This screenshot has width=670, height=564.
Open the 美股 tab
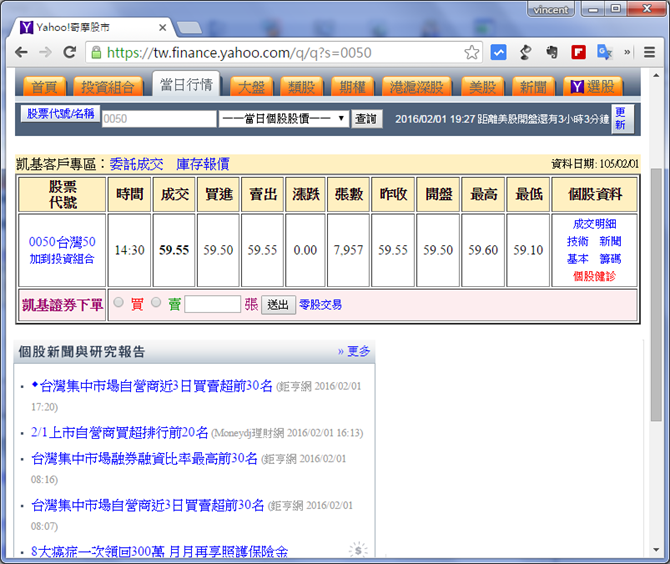pos(482,87)
